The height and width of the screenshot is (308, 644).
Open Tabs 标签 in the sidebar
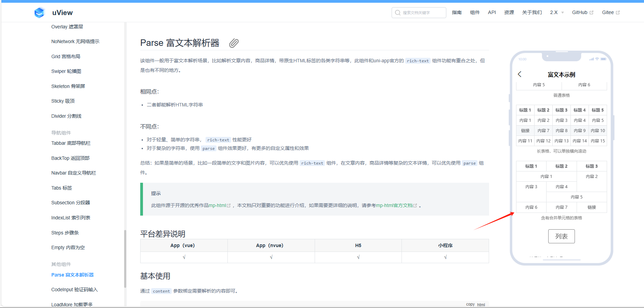click(62, 188)
